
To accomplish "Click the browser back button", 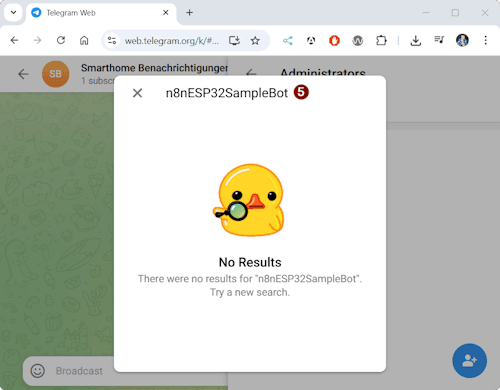I will 14,41.
